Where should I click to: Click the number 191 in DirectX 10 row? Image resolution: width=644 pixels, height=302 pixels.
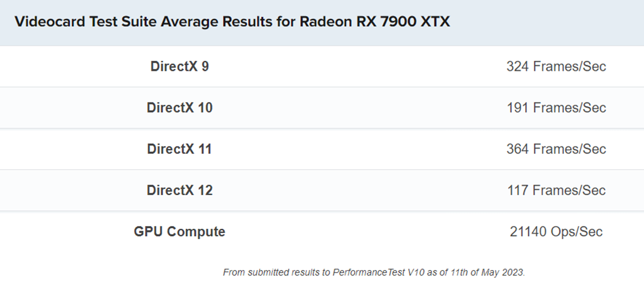tap(517, 107)
